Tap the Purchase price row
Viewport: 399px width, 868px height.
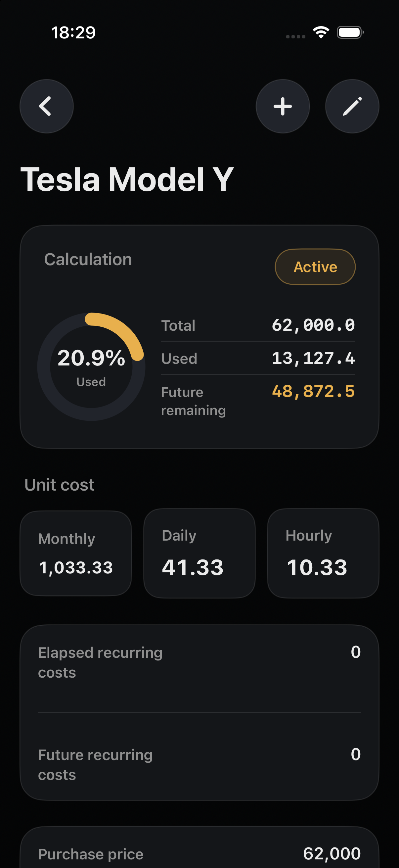pyautogui.click(x=199, y=854)
